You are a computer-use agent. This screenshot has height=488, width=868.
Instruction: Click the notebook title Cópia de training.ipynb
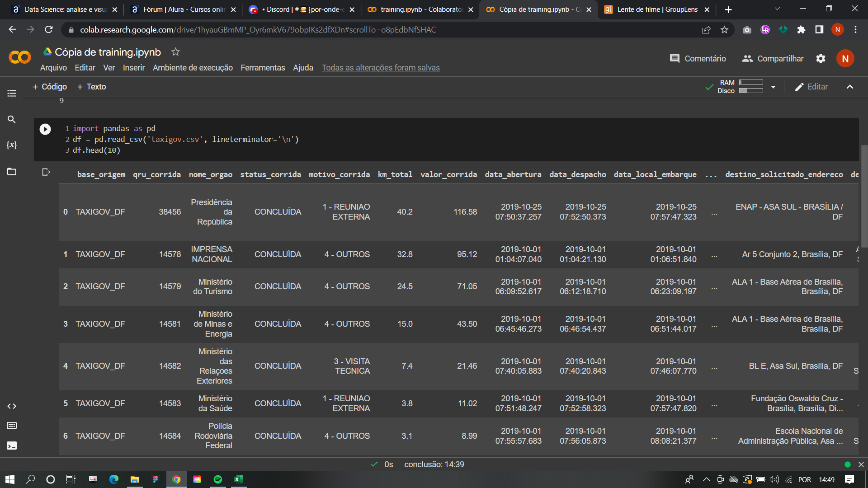(108, 52)
